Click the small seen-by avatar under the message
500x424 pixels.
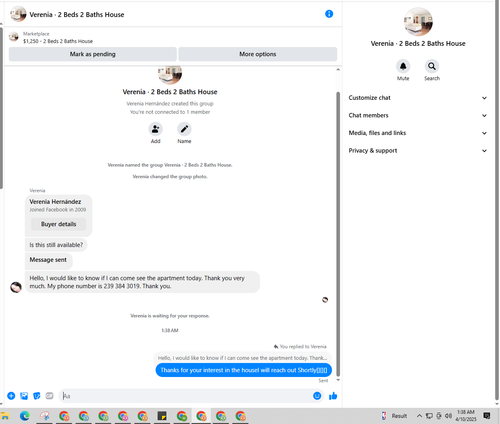(x=325, y=300)
